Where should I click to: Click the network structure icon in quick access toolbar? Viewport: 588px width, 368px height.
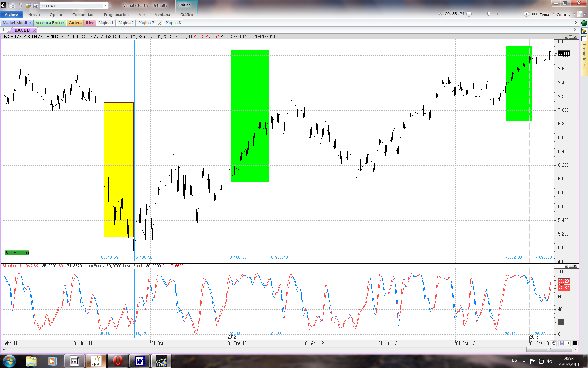pyautogui.click(x=13, y=6)
